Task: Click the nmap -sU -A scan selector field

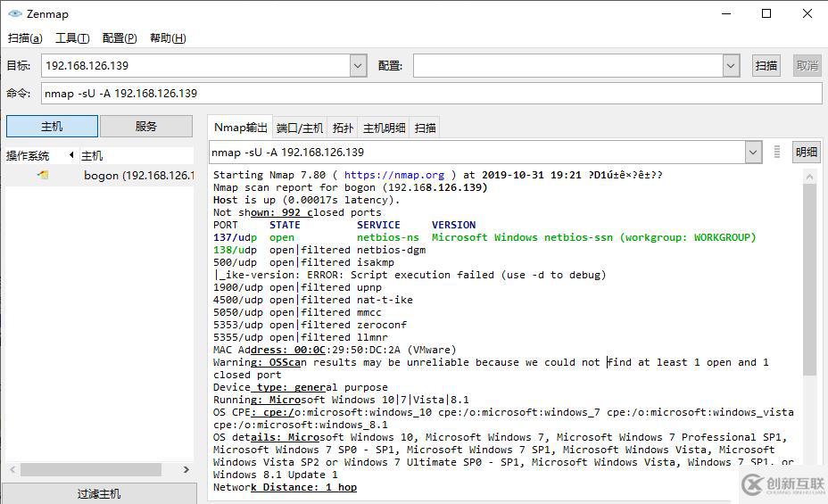Action: pyautogui.click(x=477, y=153)
